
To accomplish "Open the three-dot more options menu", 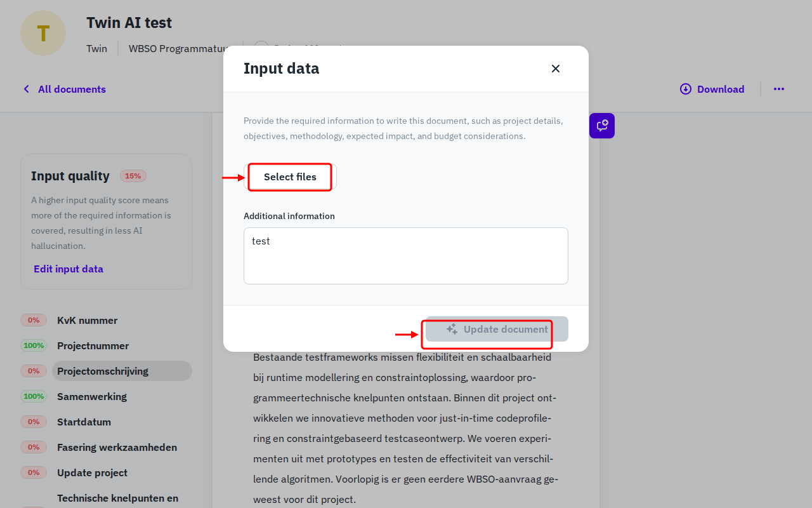I will click(x=779, y=89).
